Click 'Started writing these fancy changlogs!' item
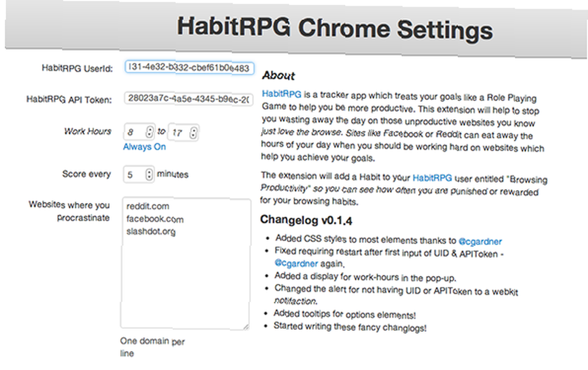 pyautogui.click(x=350, y=327)
